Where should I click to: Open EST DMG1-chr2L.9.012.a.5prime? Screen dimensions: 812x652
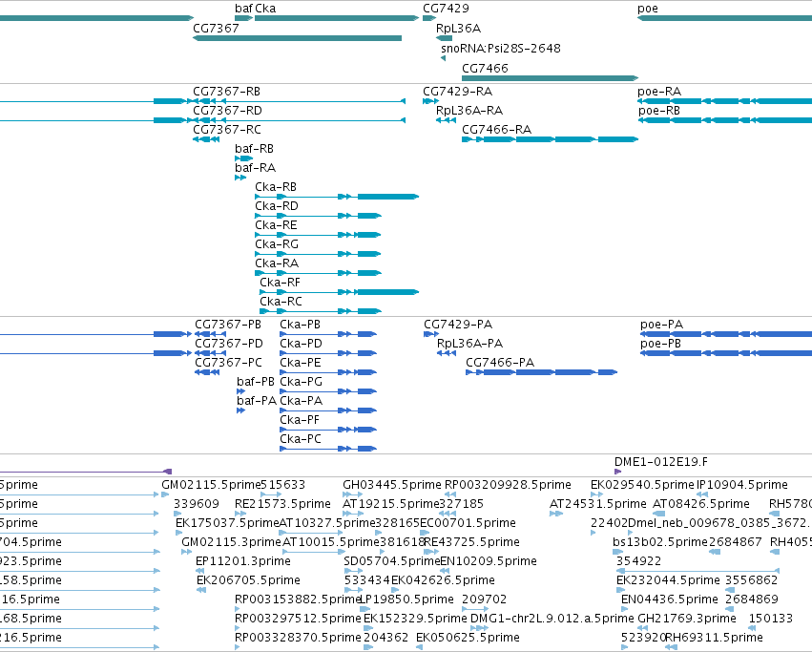point(552,619)
